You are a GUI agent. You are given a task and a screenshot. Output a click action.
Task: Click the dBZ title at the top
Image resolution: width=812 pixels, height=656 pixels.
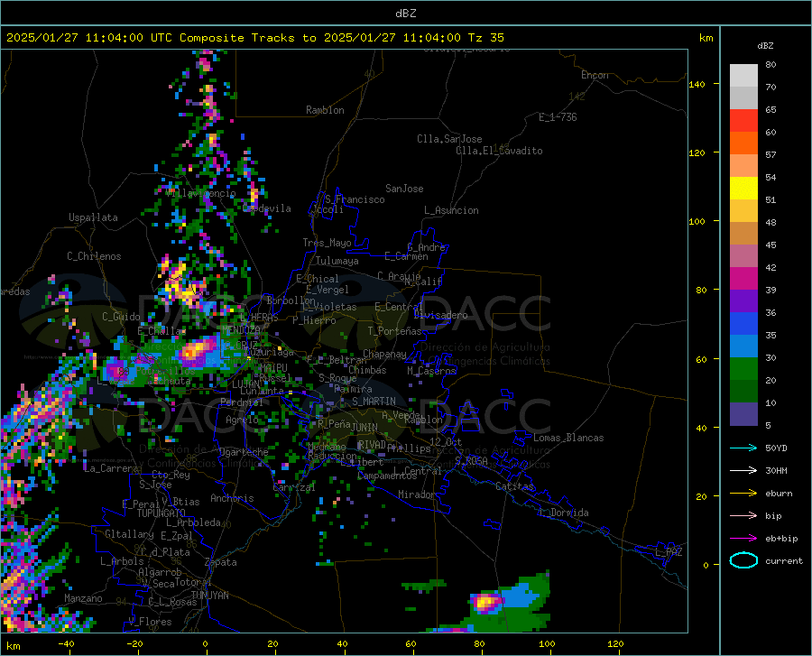coord(405,13)
